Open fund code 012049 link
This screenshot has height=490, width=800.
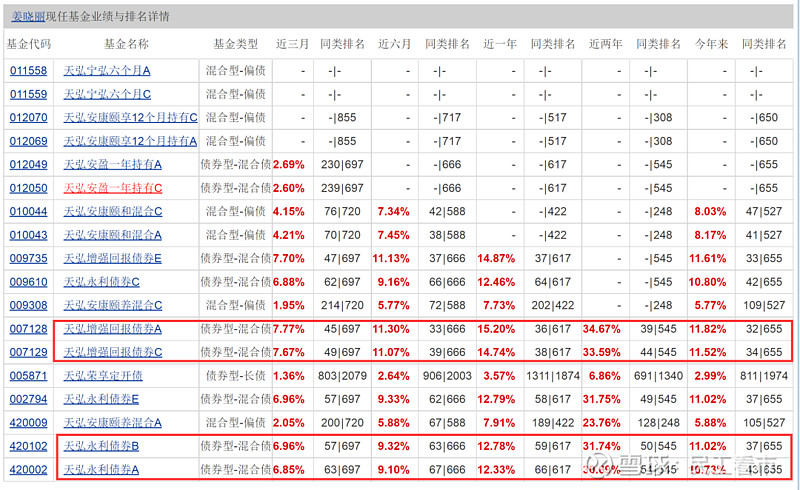(x=29, y=164)
